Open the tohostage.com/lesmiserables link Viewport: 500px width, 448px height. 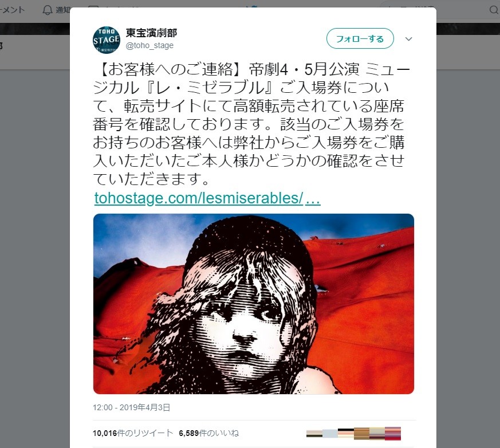coord(207,198)
